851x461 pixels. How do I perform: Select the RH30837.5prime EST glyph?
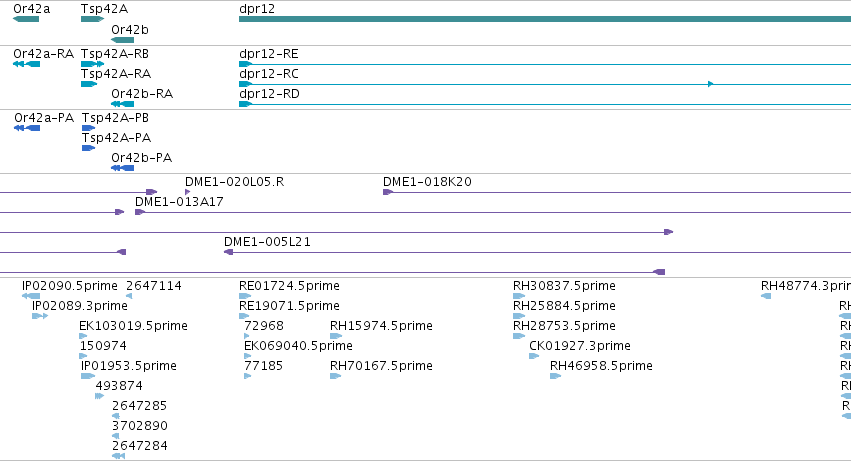tap(519, 296)
